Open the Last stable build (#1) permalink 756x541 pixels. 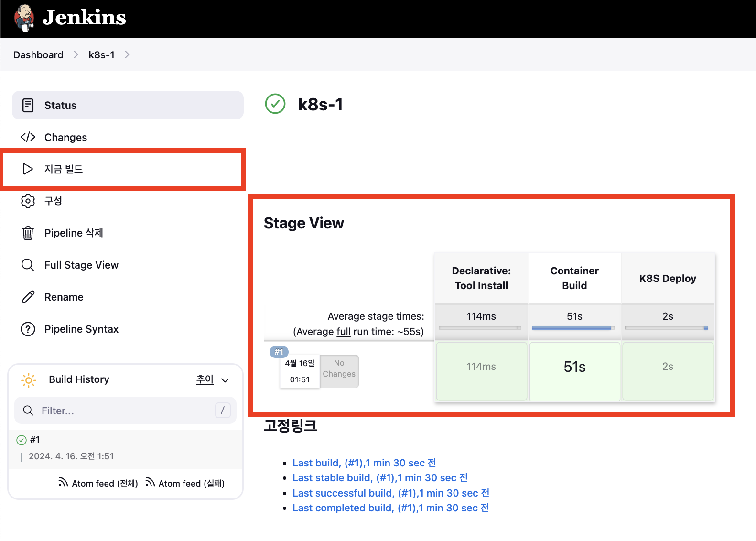(x=380, y=478)
